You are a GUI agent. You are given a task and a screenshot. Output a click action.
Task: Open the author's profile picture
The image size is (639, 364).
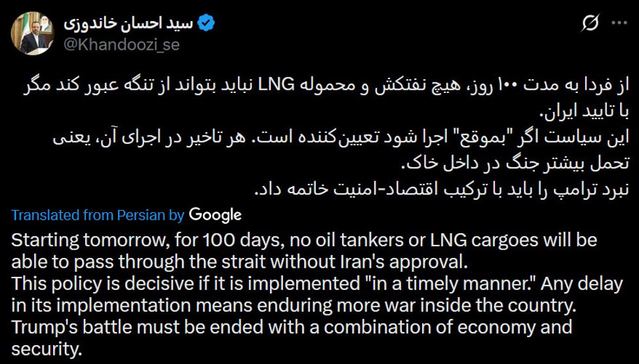[x=33, y=33]
